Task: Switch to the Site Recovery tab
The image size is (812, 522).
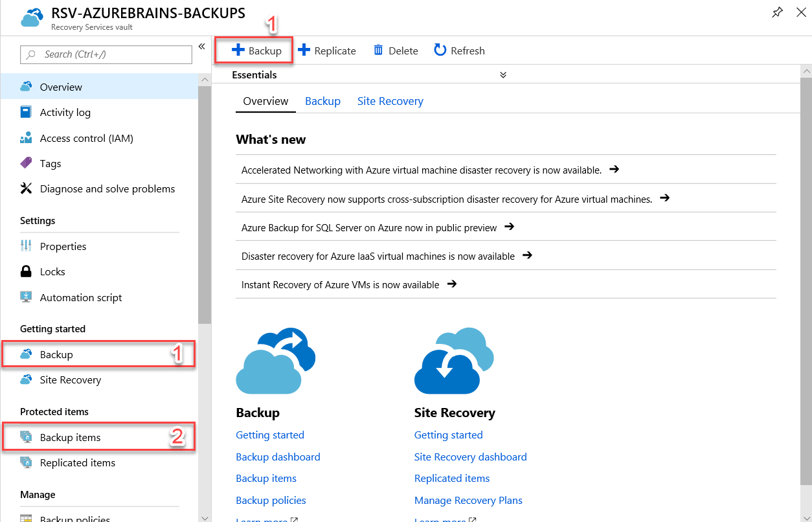Action: click(x=390, y=101)
